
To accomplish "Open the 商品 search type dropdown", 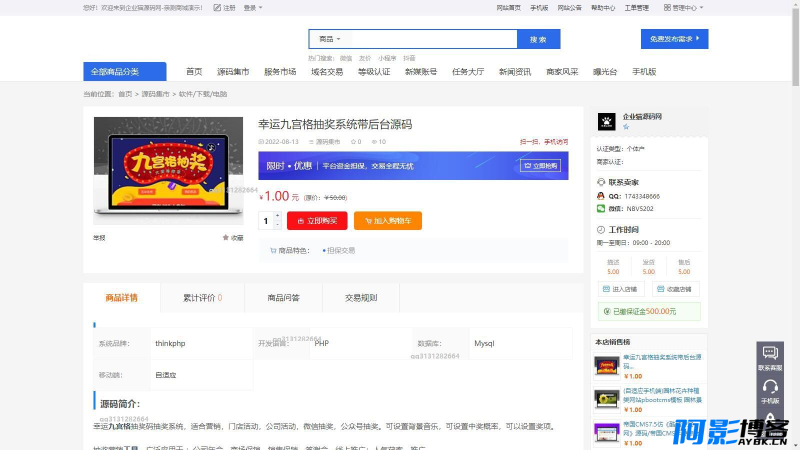I will tap(330, 39).
